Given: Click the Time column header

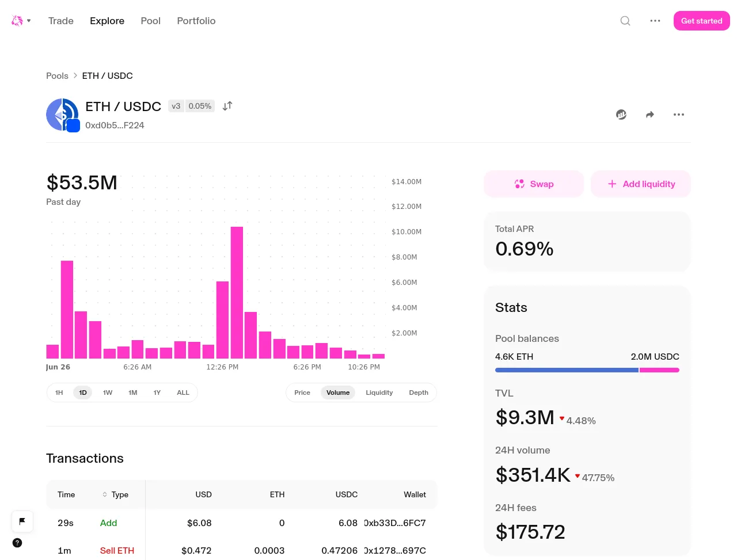Looking at the screenshot, I should 66,494.
